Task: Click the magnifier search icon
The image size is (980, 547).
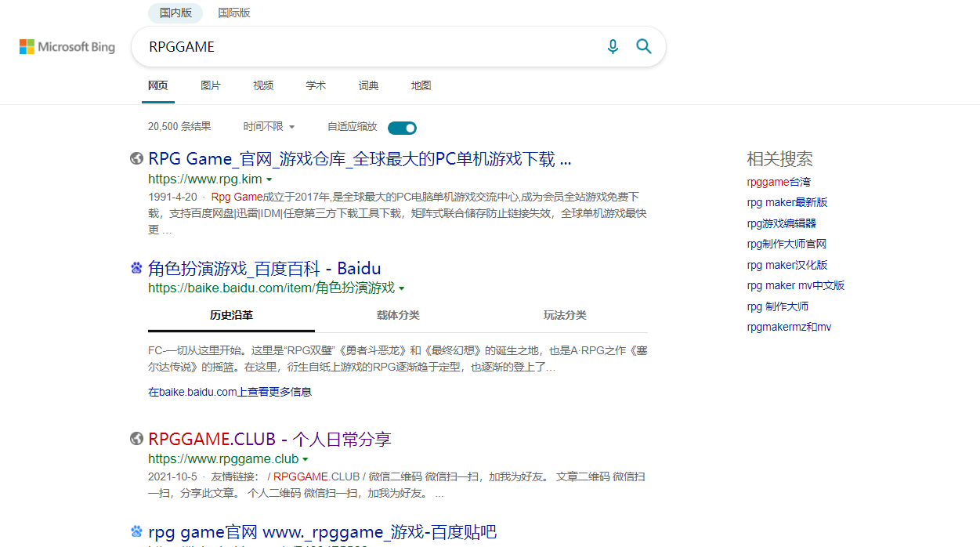Action: [643, 46]
